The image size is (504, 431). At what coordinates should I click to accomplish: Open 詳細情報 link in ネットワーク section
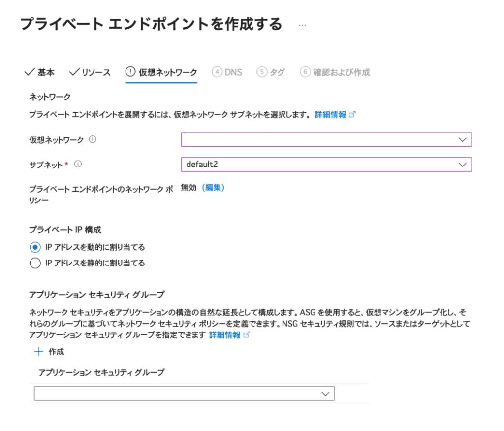pyautogui.click(x=330, y=114)
